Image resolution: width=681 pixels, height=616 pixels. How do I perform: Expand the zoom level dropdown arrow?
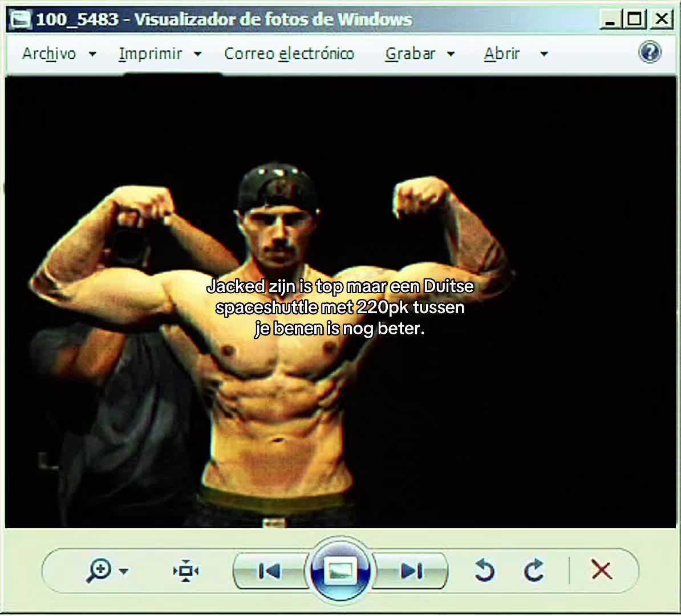pos(124,572)
